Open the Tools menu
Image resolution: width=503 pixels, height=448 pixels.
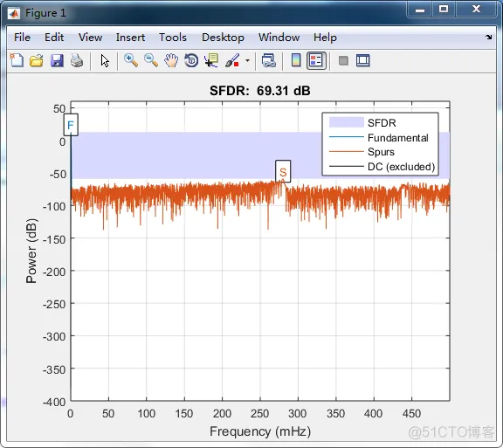173,38
